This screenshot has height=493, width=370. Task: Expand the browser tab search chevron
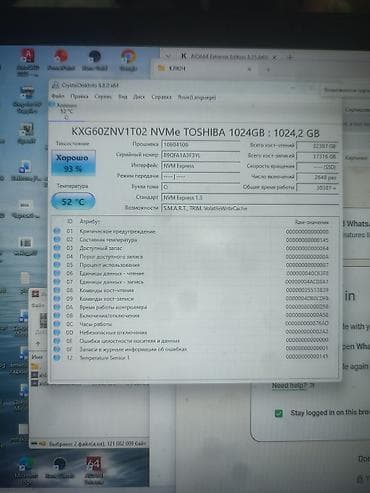168,56
